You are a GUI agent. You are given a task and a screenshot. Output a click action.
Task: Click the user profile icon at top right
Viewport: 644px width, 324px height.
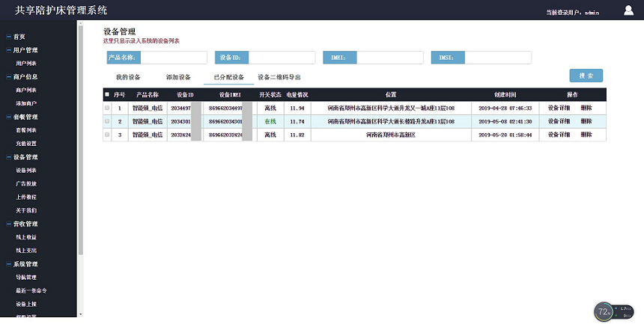point(628,10)
